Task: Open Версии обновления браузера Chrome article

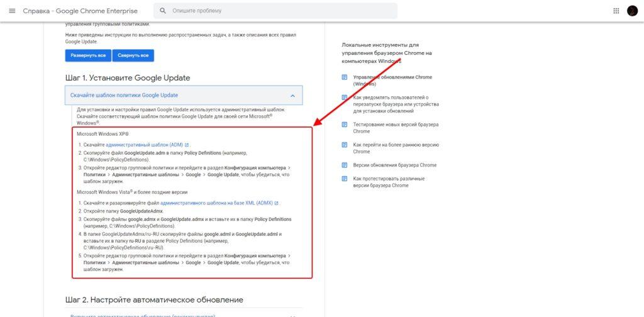Action: tap(395, 165)
